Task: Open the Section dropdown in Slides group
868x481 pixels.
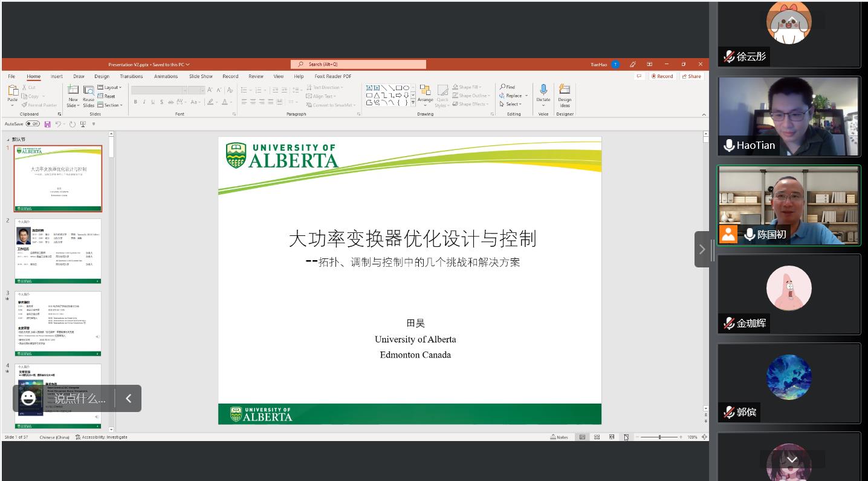Action: click(112, 105)
